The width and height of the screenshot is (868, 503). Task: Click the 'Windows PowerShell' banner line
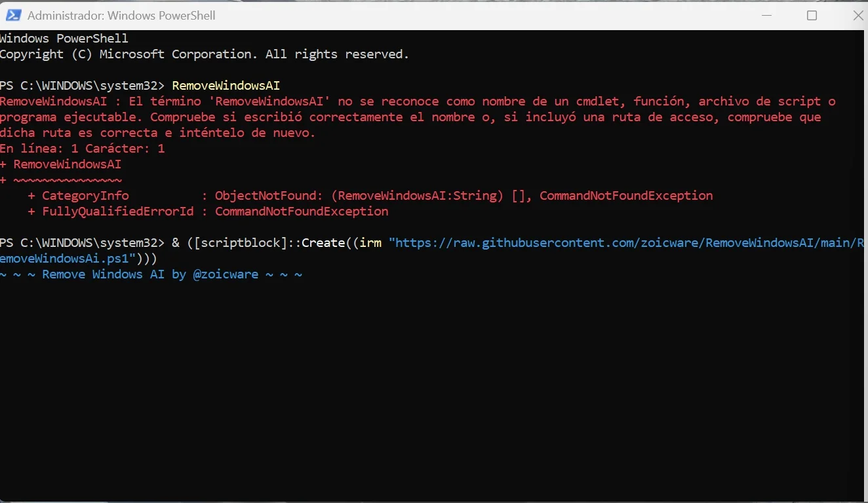click(x=64, y=39)
